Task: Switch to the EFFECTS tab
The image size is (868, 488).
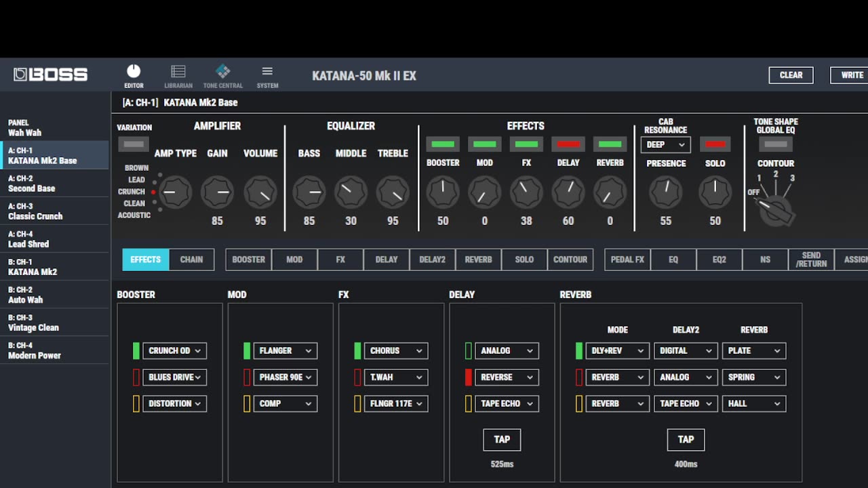Action: click(145, 260)
